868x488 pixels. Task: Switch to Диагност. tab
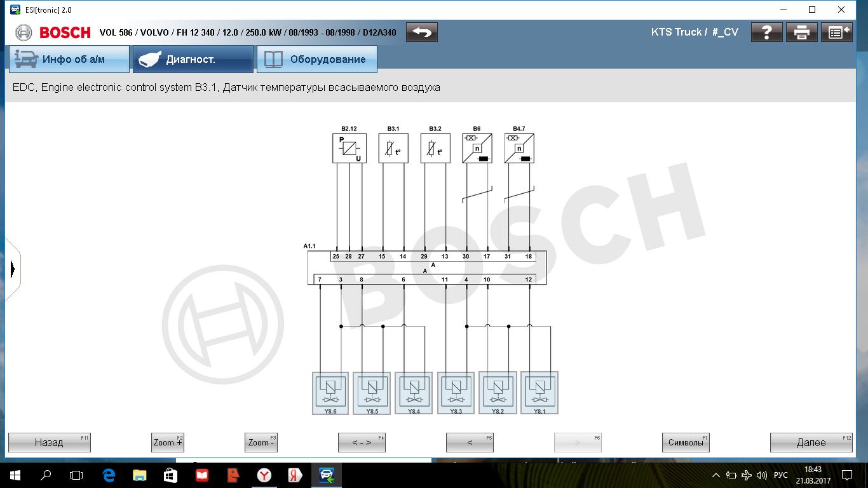point(193,59)
